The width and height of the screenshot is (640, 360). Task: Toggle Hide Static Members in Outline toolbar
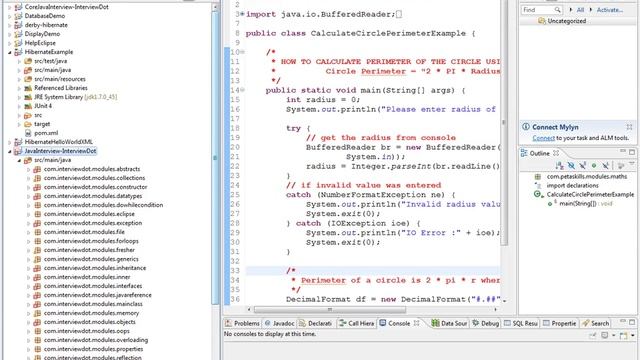point(582,165)
